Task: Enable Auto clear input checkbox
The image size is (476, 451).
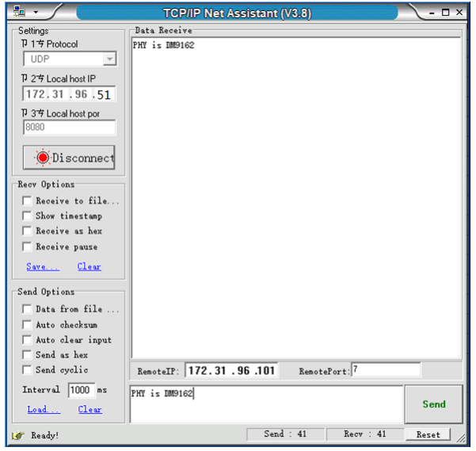Action: pyautogui.click(x=27, y=339)
